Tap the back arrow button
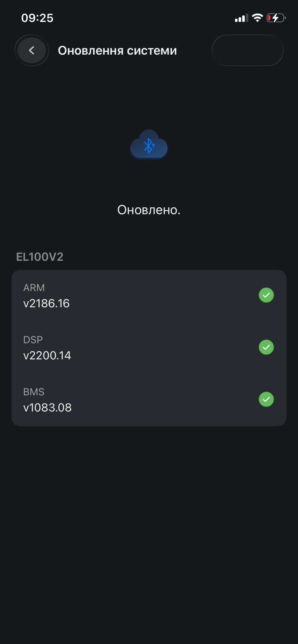The width and height of the screenshot is (298, 644). coord(32,50)
